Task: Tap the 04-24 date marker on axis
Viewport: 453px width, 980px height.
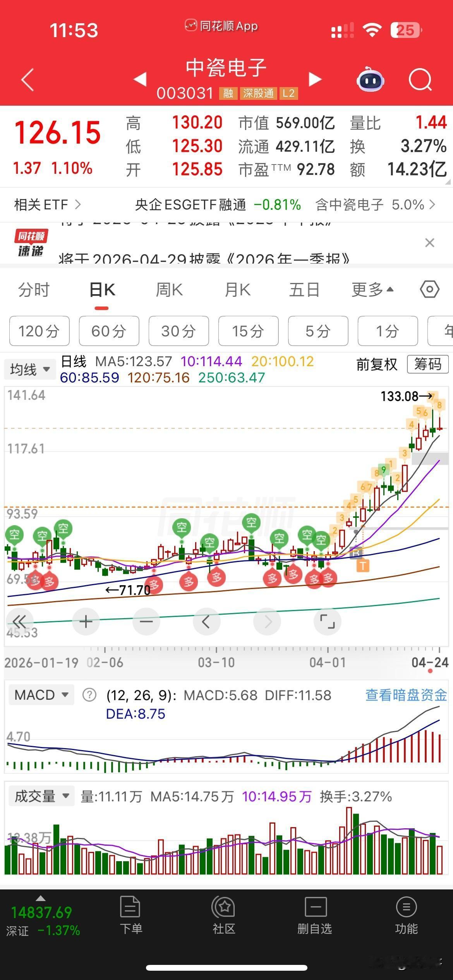Action: point(430,662)
